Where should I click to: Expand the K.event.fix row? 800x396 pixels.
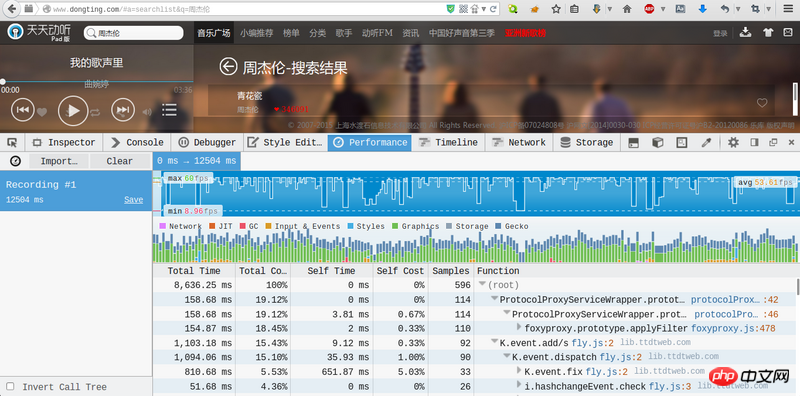point(519,370)
